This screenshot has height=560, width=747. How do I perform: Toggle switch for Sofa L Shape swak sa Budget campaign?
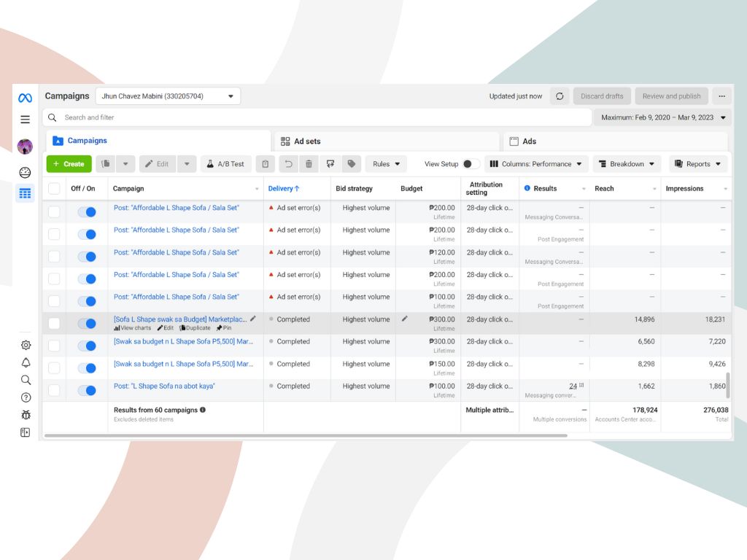pos(88,323)
